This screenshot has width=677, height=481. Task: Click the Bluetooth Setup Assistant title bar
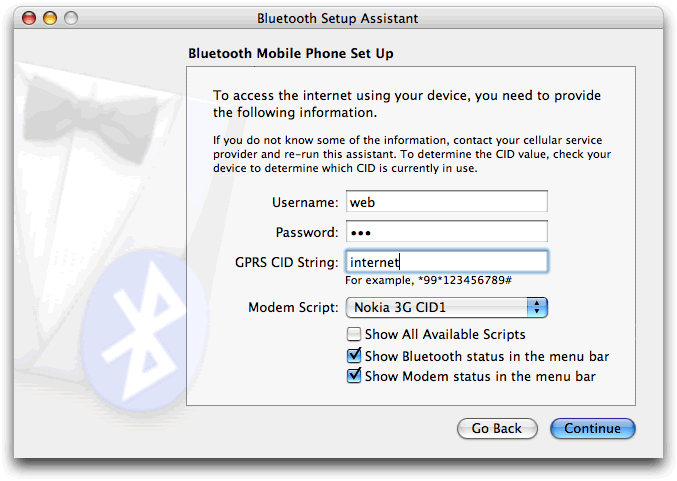point(338,18)
